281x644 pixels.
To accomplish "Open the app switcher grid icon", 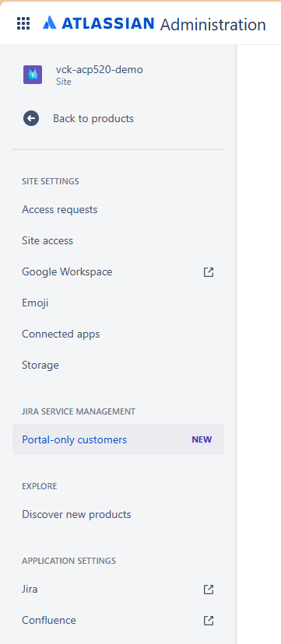I will click(23, 23).
